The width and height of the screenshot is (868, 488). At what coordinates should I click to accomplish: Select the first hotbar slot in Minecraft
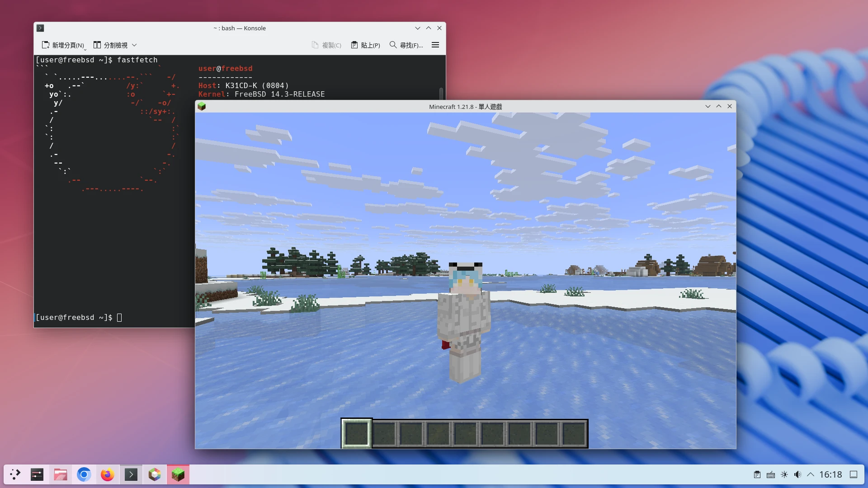357,433
